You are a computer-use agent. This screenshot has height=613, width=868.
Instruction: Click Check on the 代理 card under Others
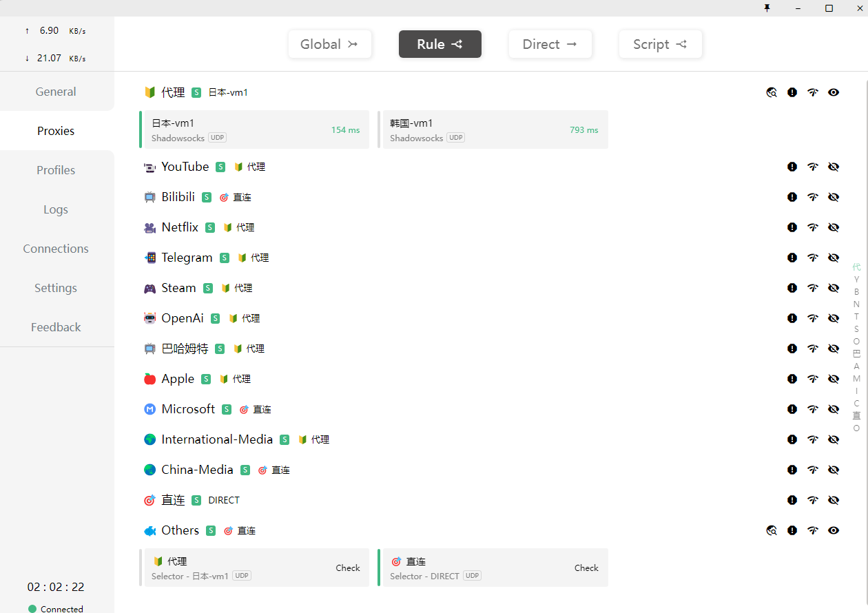[x=348, y=568]
